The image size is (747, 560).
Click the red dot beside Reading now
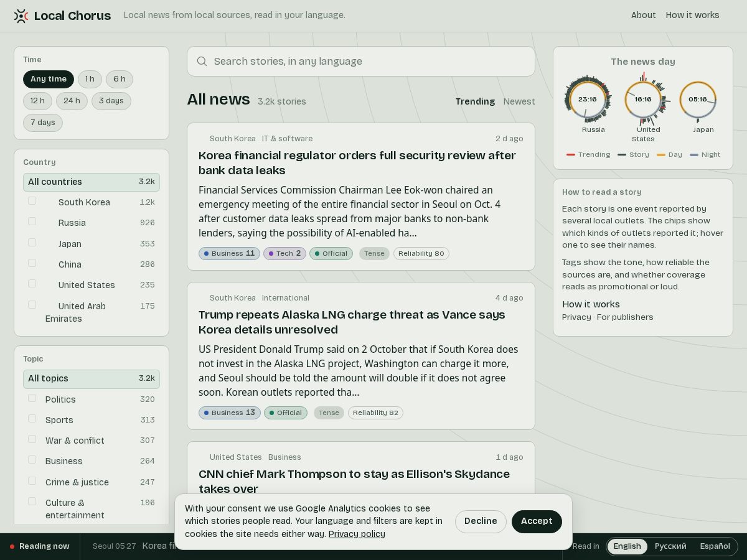pyautogui.click(x=12, y=546)
